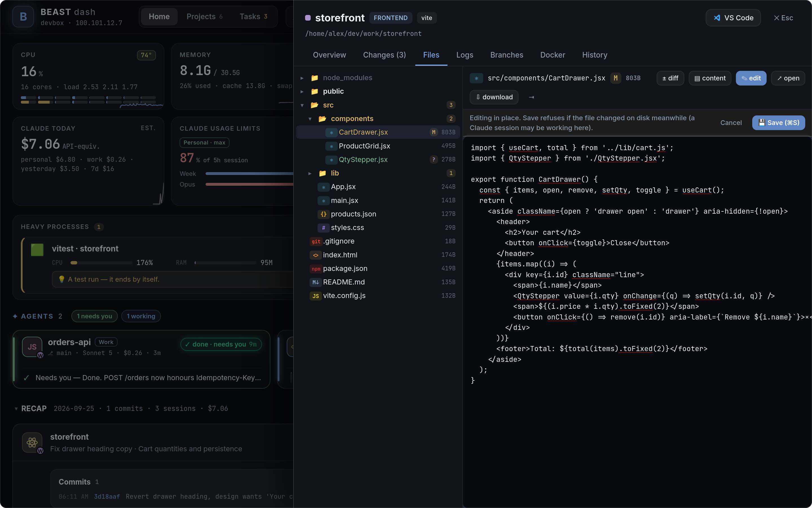812x508 pixels.
Task: Click the JSON braces icon of products.json
Action: point(323,214)
